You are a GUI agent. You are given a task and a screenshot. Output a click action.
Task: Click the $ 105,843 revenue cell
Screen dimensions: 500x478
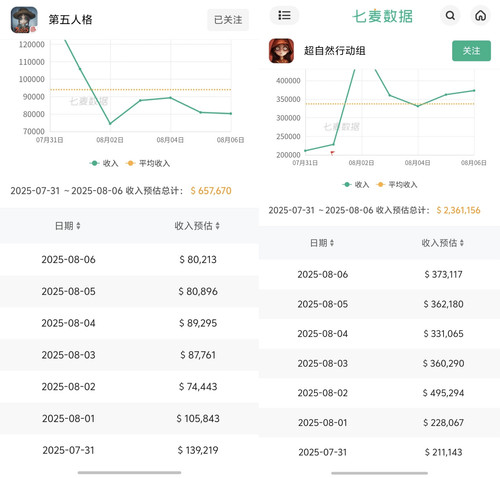pyautogui.click(x=198, y=418)
